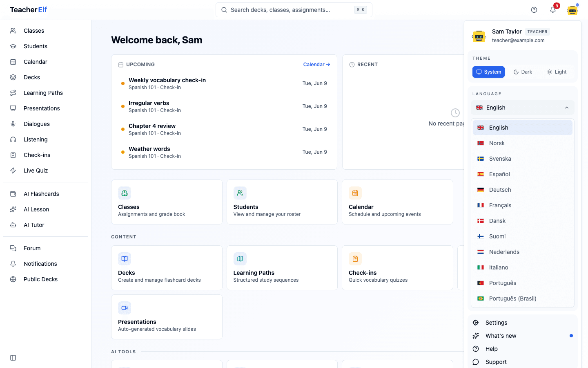Choose Nederlands language

click(x=523, y=252)
